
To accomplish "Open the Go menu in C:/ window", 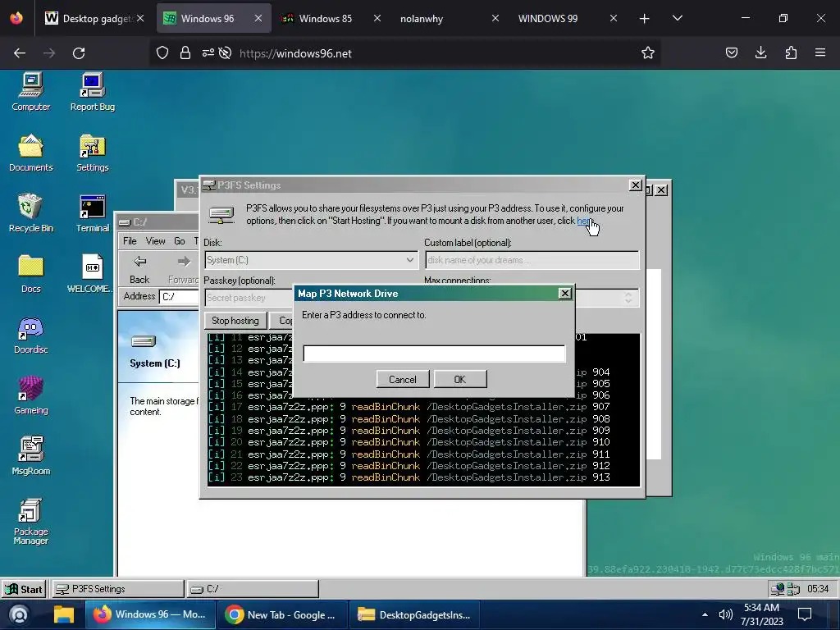I will tap(180, 241).
